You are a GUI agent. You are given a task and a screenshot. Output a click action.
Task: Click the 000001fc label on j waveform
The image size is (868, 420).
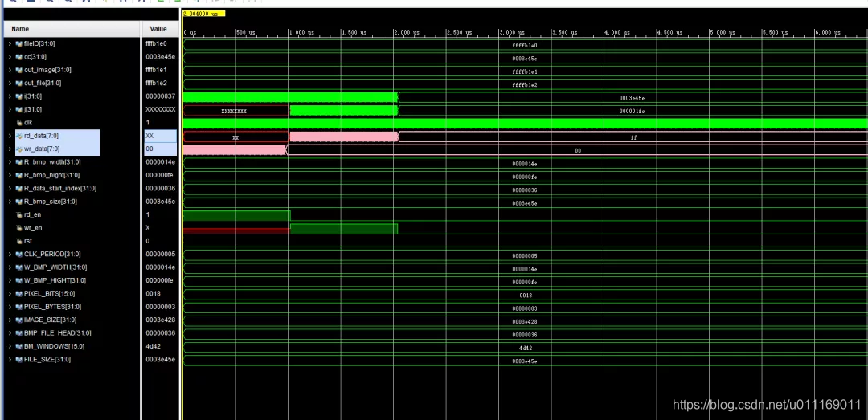point(632,112)
